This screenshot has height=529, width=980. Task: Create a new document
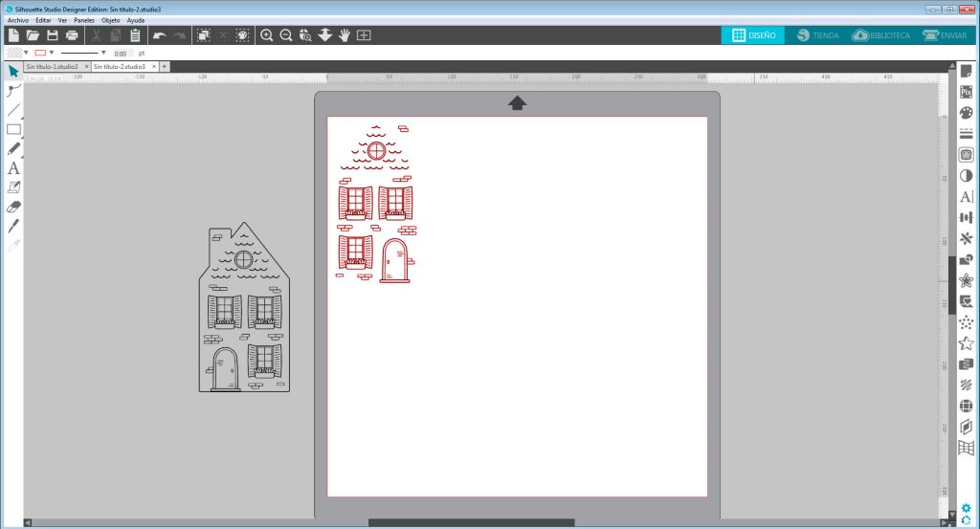pos(13,35)
